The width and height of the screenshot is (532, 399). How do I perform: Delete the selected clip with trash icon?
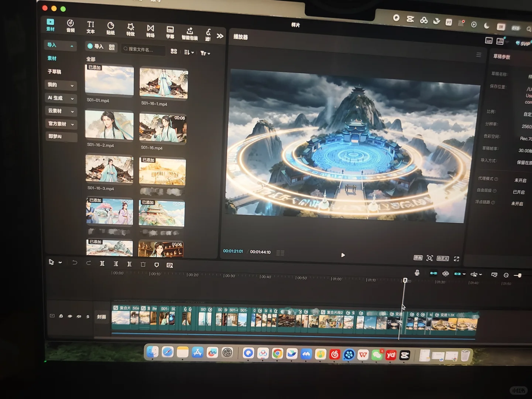143,265
